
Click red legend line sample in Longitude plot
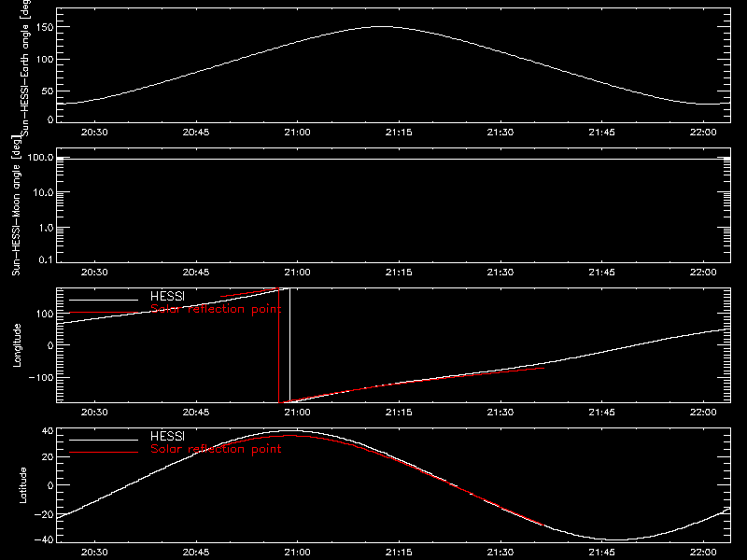click(104, 313)
